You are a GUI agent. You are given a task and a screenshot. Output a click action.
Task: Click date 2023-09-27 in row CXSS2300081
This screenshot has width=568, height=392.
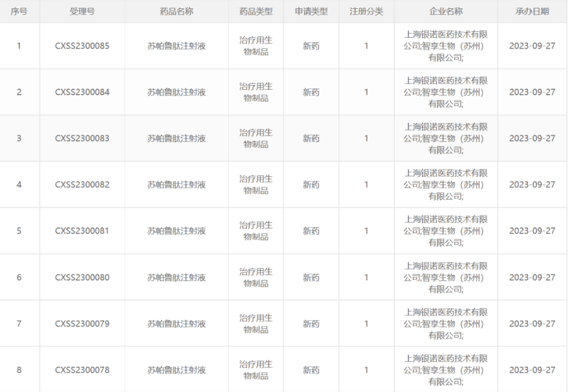pos(532,231)
